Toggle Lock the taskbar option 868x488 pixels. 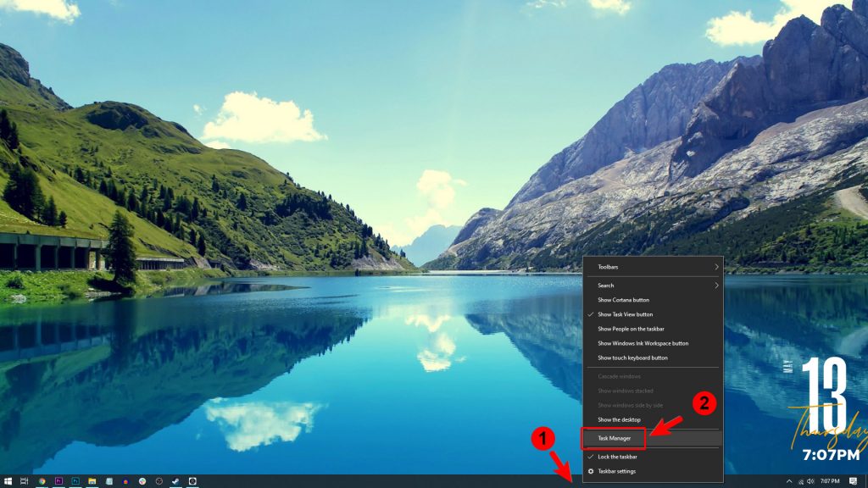[654, 457]
